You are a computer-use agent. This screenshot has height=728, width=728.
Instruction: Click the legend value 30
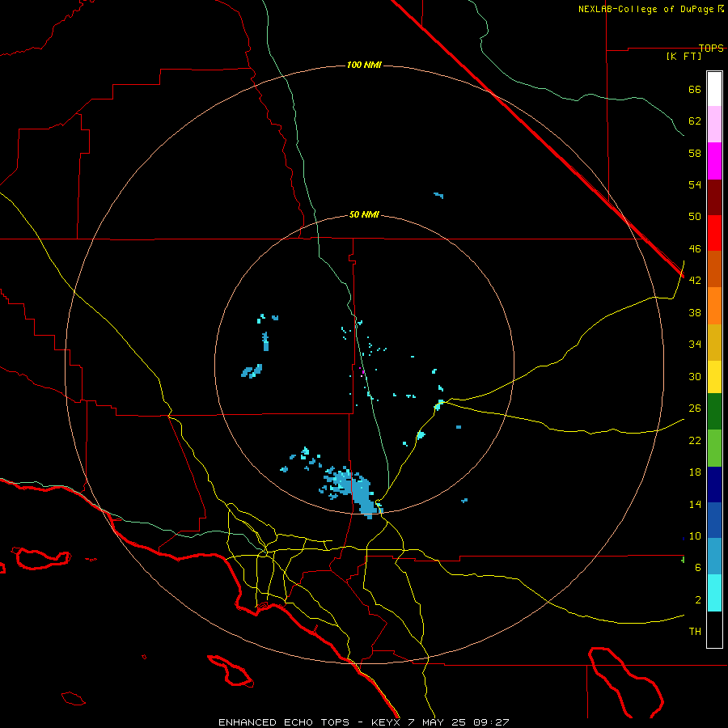coord(695,376)
